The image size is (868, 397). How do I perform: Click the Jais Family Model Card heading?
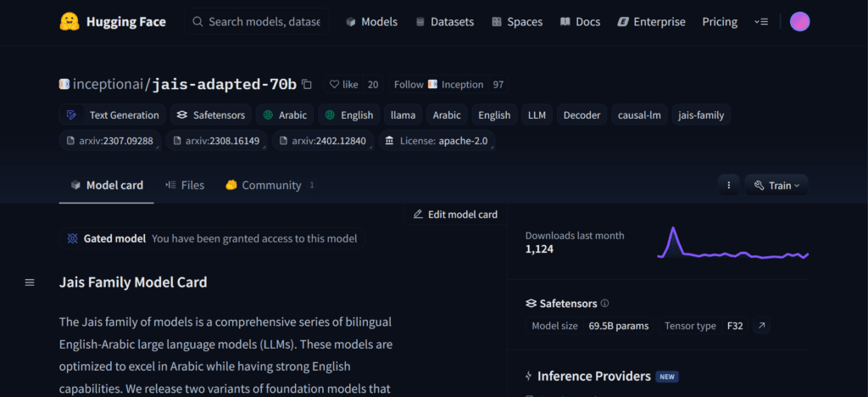tap(133, 282)
